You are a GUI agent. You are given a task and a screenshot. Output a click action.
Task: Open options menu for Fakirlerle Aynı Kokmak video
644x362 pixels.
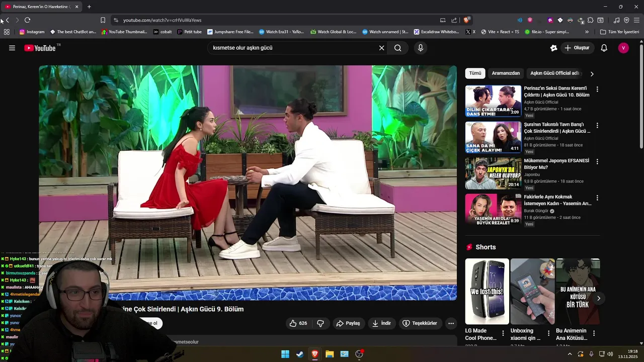point(597,198)
